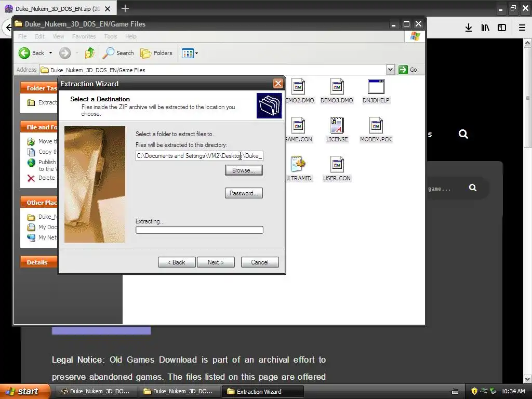The width and height of the screenshot is (532, 399).
Task: Open the Help menu in Explorer
Action: 130,36
